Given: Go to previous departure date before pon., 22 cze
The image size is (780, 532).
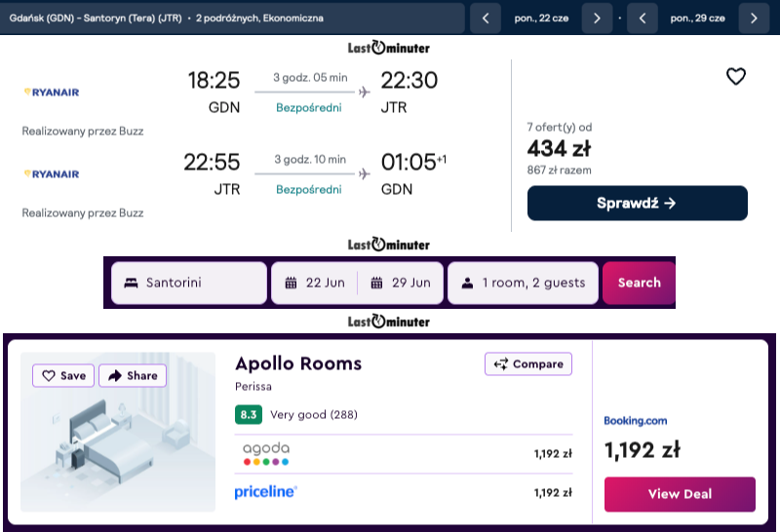Looking at the screenshot, I should coord(485,19).
